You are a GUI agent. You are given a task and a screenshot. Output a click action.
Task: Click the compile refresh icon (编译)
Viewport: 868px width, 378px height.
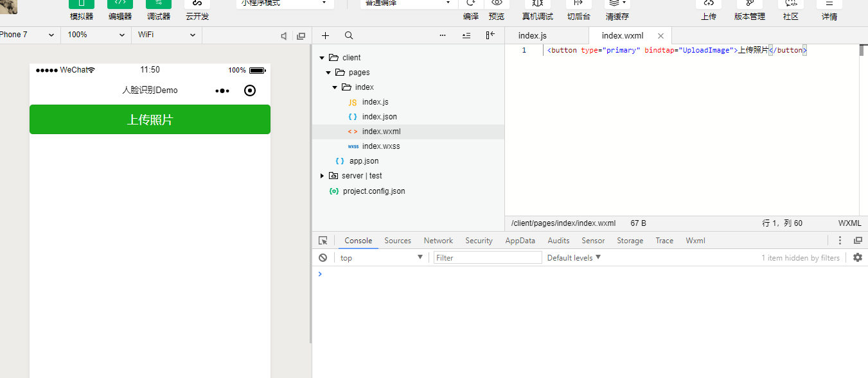tap(471, 4)
